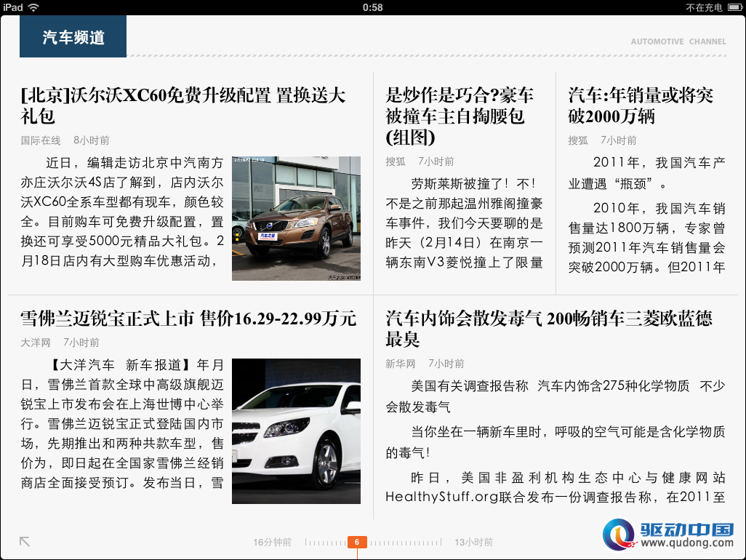The height and width of the screenshot is (560, 746).
Task: Tap the 大洋网 source label
Action: click(35, 343)
